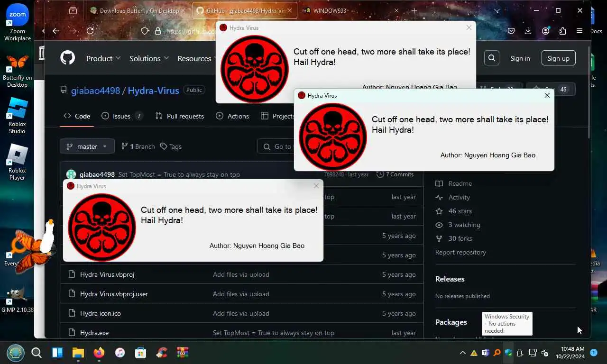View the repository Tags link
Viewport: 607px width, 364px height.
click(x=171, y=146)
